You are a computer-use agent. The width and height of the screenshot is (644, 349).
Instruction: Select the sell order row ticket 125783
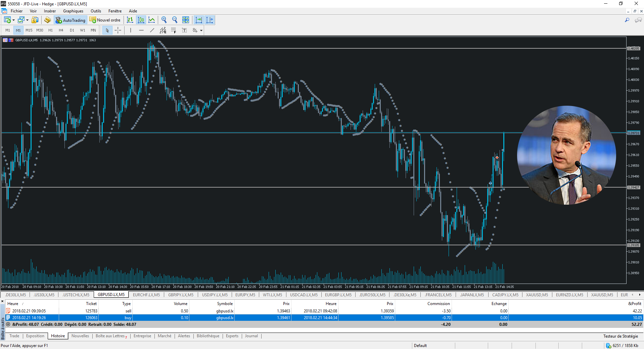(91, 311)
